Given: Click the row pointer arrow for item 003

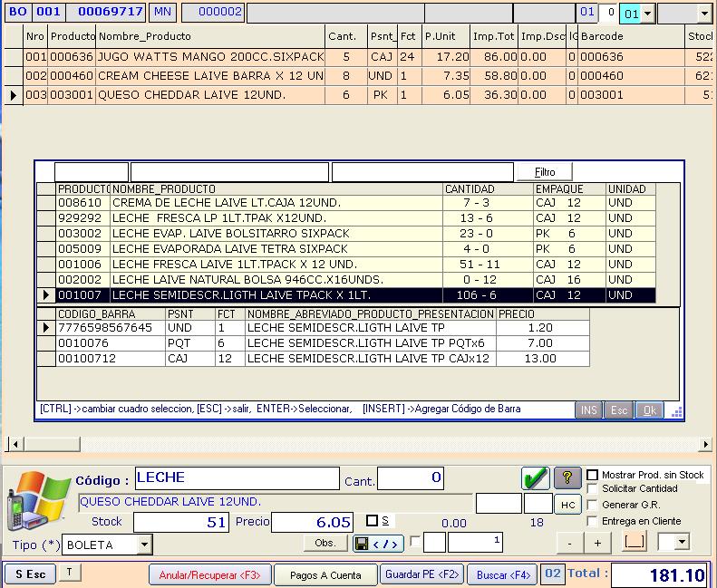Looking at the screenshot, I should pos(14,95).
